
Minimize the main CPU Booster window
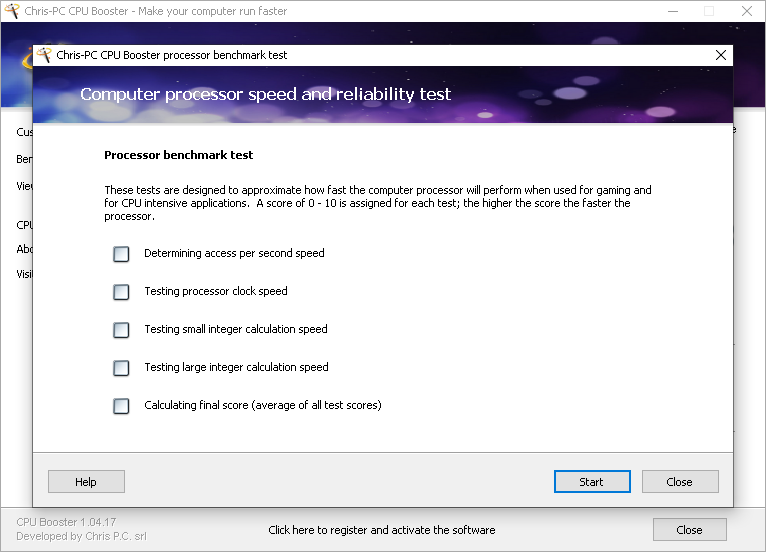point(673,11)
